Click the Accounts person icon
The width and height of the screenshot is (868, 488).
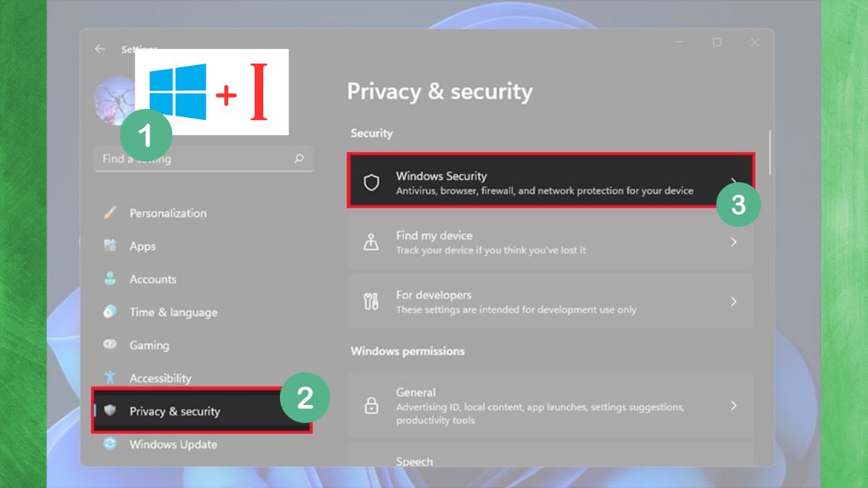(x=110, y=278)
